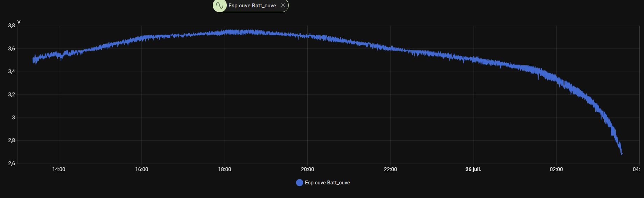Click the 2,8 voltage axis label
Image resolution: width=644 pixels, height=198 pixels.
(x=12, y=140)
